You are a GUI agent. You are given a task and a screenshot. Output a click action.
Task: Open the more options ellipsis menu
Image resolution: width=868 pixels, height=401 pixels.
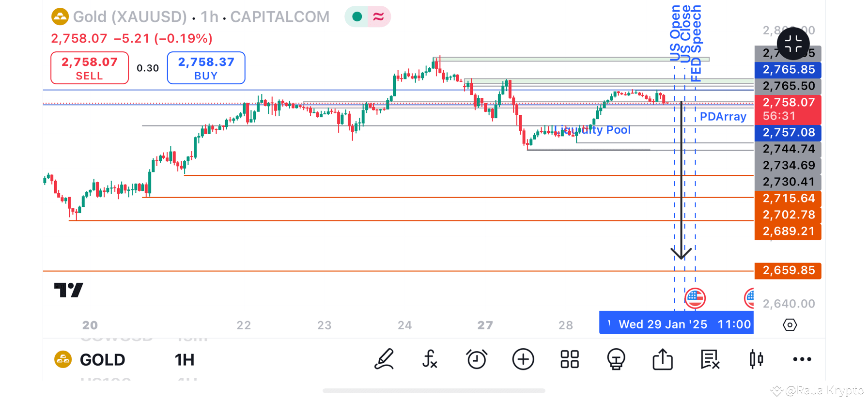click(x=802, y=359)
